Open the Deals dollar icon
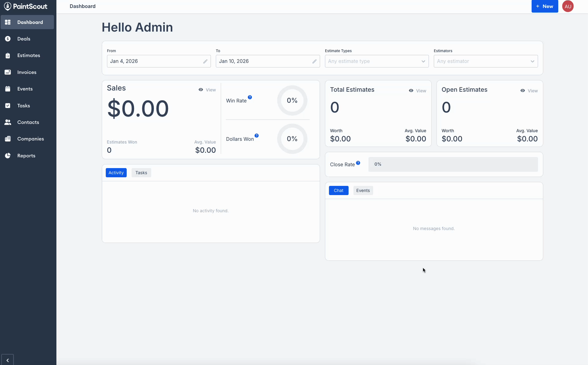 pos(8,39)
